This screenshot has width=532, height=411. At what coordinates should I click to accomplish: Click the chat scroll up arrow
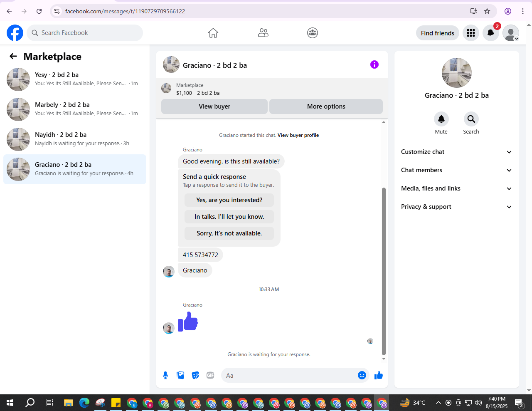pyautogui.click(x=384, y=122)
